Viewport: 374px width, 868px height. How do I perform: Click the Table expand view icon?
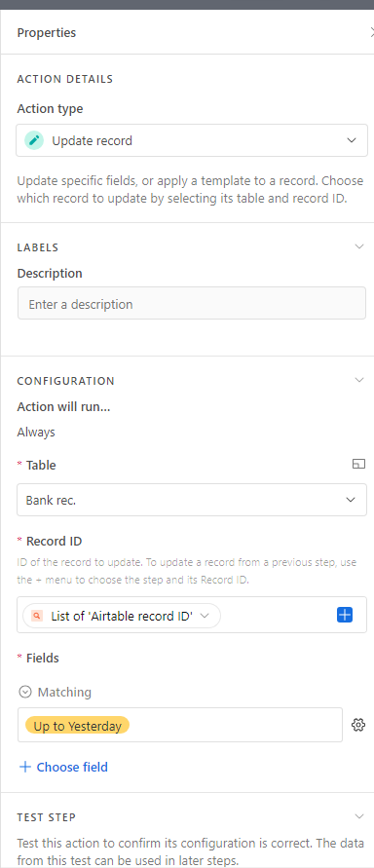click(x=359, y=464)
